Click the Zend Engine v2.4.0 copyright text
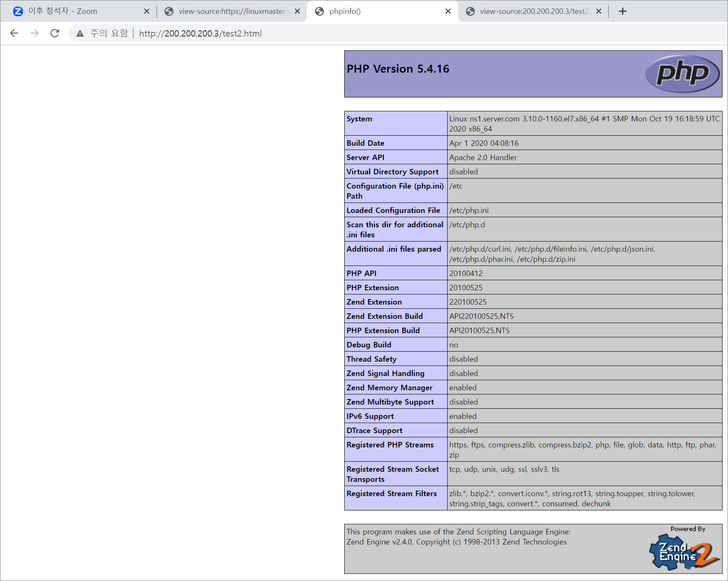Viewport: 728px width, 581px height. click(x=456, y=542)
